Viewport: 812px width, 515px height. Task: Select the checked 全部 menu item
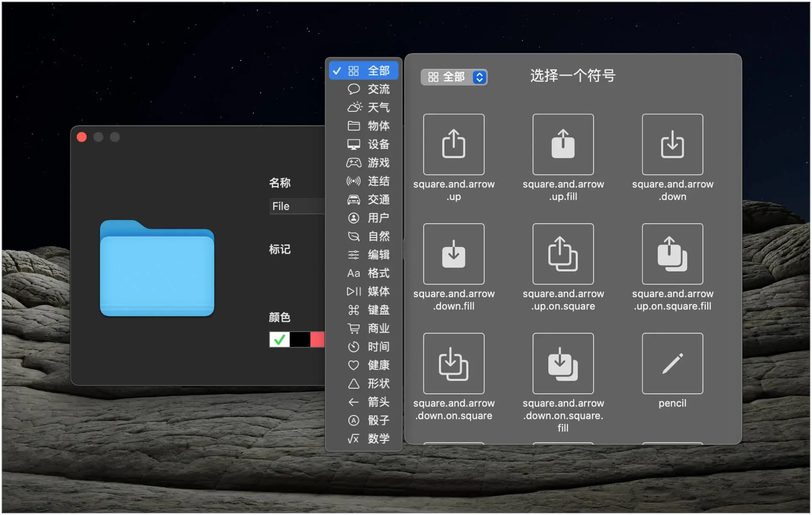(x=364, y=71)
